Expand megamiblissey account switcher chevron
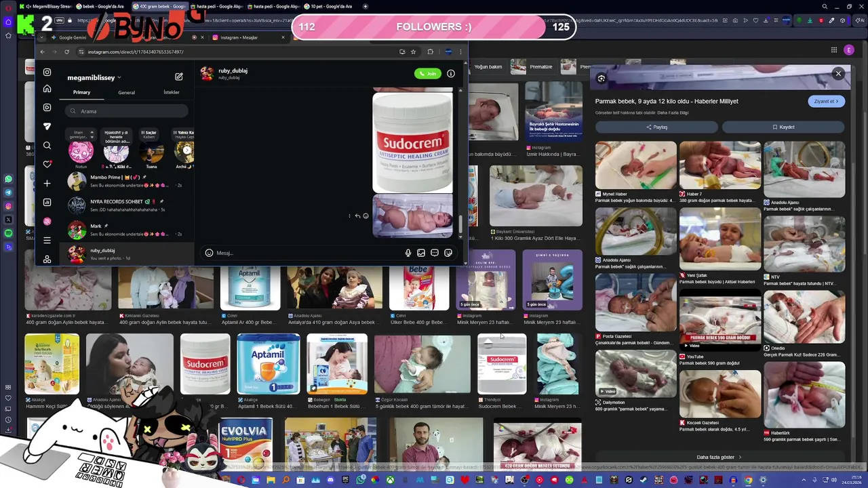Image resolution: width=868 pixels, height=488 pixels. tap(119, 78)
